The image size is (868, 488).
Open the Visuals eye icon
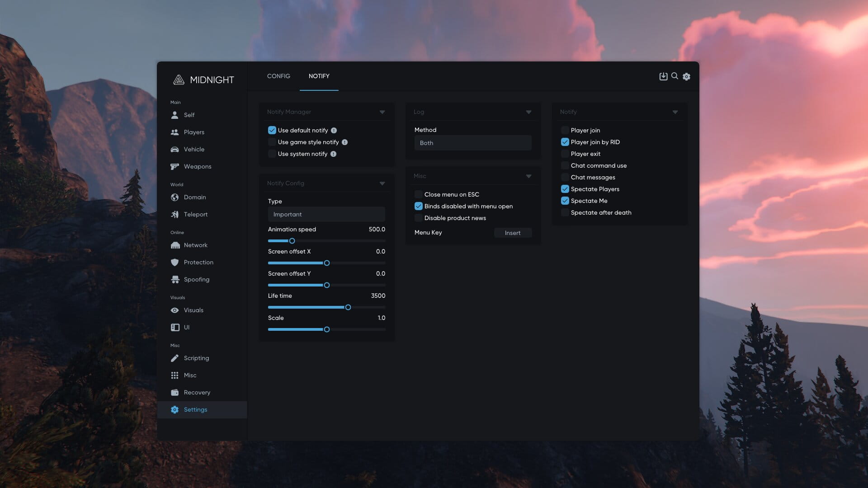tap(175, 310)
